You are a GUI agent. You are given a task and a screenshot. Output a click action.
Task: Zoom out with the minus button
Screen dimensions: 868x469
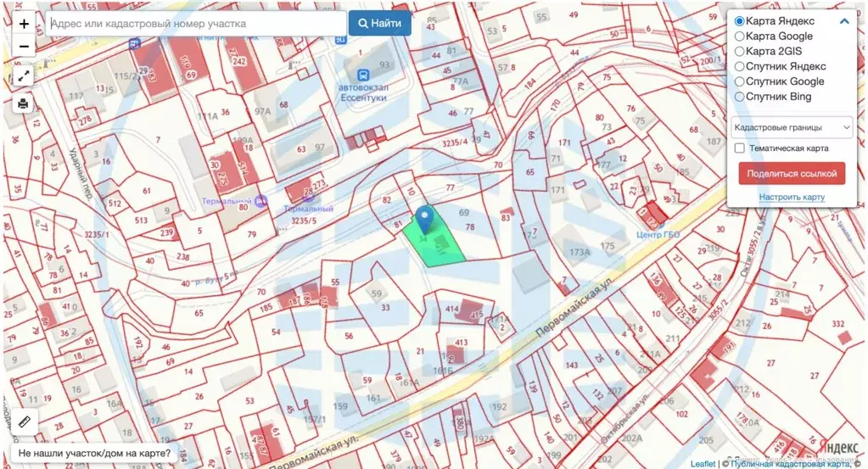click(23, 47)
